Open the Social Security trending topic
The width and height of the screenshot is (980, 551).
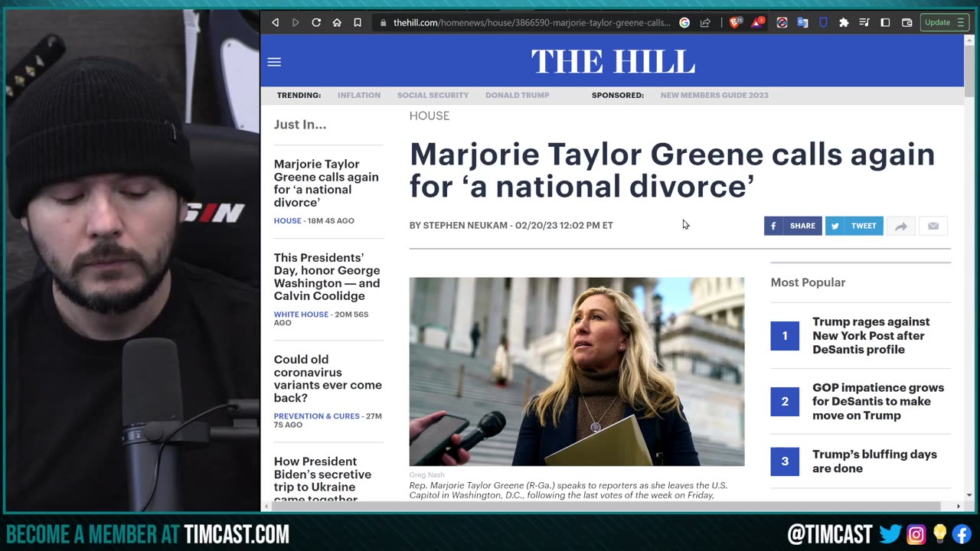433,95
